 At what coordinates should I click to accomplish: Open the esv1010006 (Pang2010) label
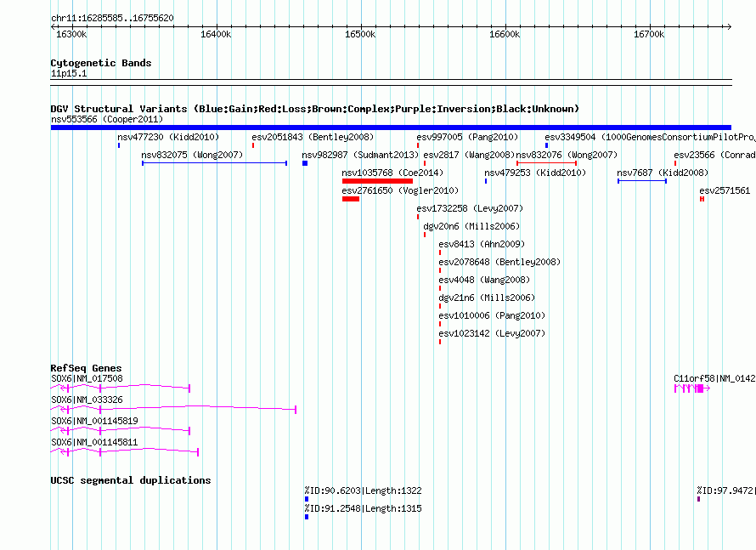pyautogui.click(x=492, y=315)
